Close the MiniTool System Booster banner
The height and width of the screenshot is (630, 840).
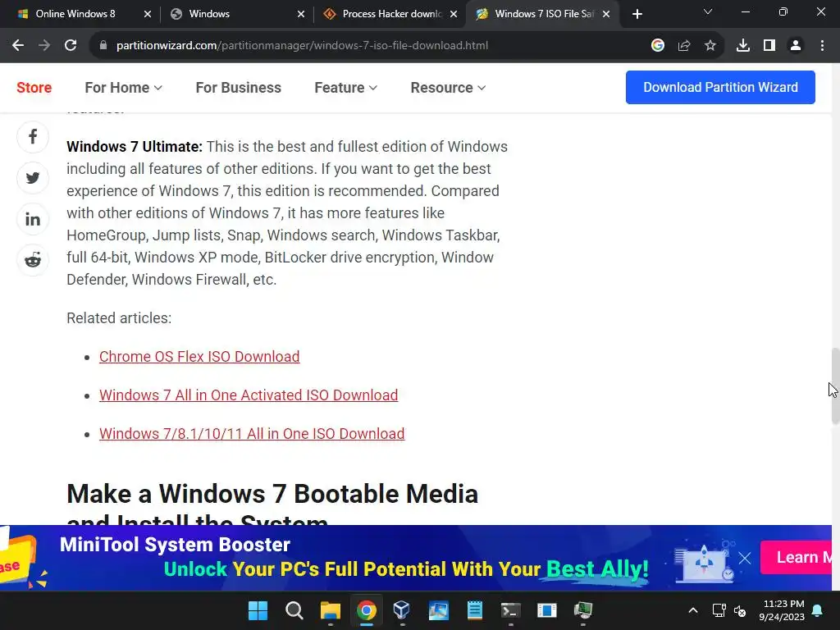point(745,558)
